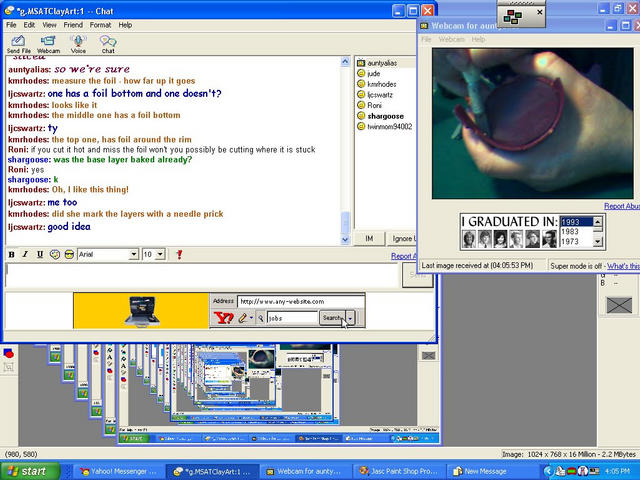Click the Report Abuse link in chat window
The width and height of the screenshot is (640, 480).
pos(404,256)
